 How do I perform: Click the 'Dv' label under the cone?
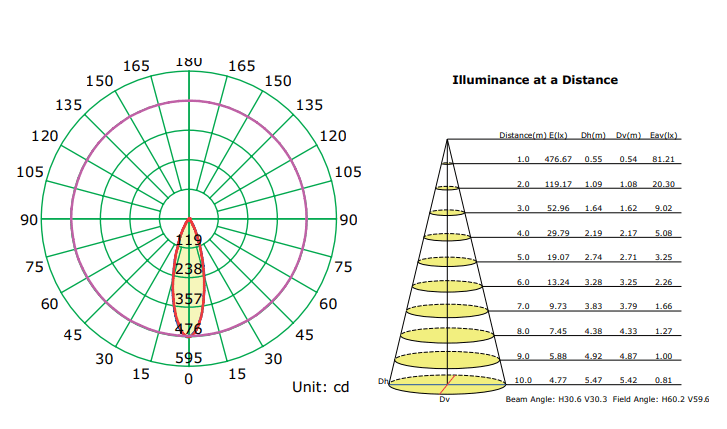(x=445, y=399)
